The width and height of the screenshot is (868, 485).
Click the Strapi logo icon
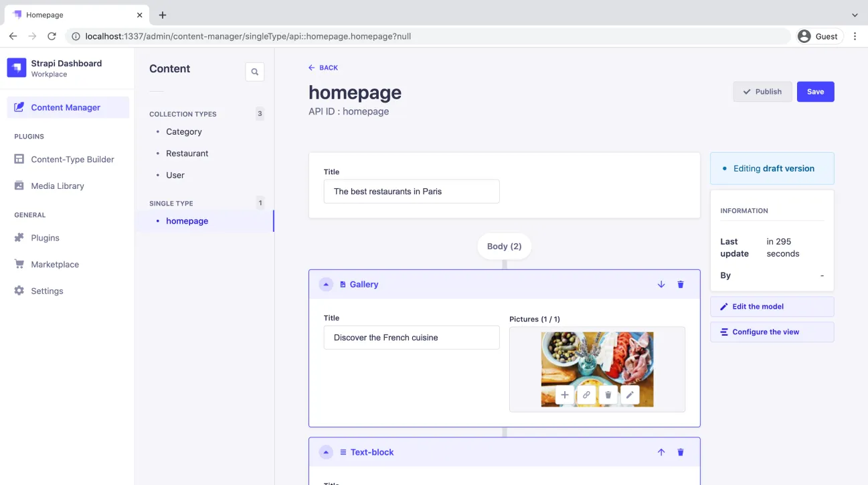pos(17,68)
